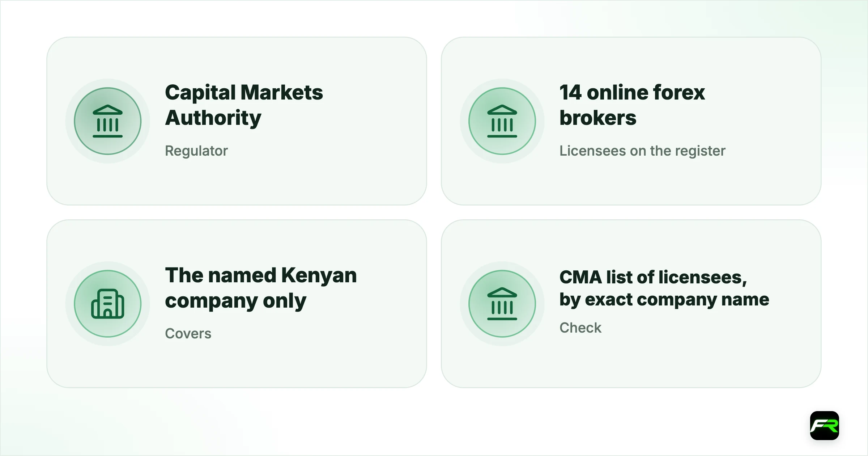Select the 'Capital Markets Authority' heading
The image size is (868, 456).
tap(244, 105)
